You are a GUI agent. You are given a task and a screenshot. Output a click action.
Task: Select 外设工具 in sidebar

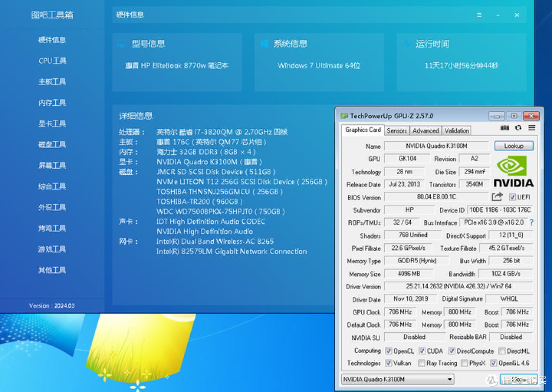coord(52,207)
